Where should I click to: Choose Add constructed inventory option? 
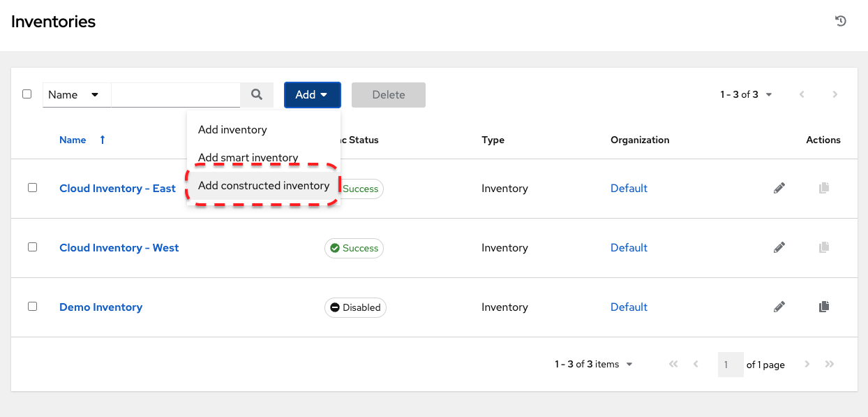264,186
